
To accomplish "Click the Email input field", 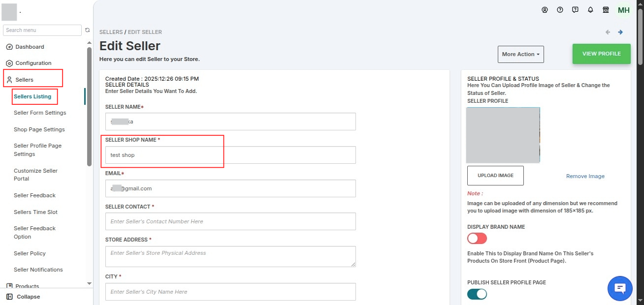I will (x=230, y=188).
